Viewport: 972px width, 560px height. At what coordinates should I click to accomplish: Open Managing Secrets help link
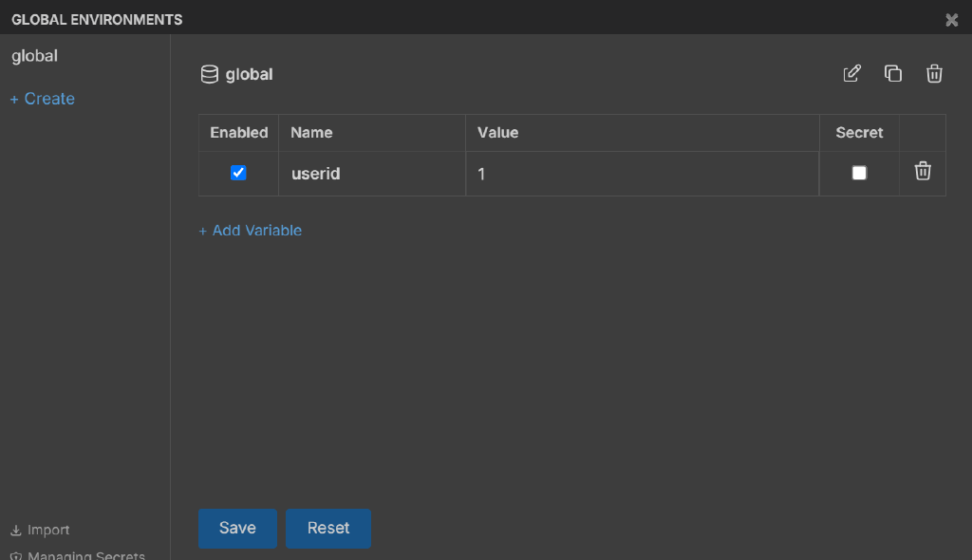click(79, 554)
